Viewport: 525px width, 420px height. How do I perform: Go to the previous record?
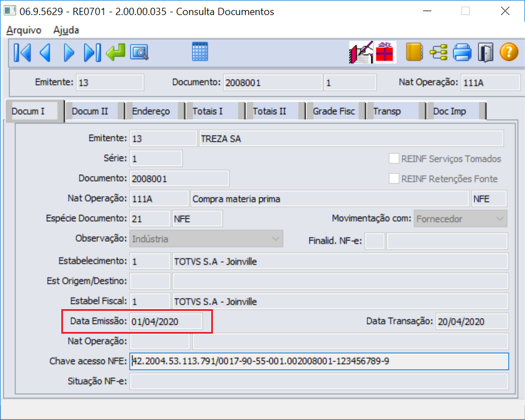tap(45, 52)
